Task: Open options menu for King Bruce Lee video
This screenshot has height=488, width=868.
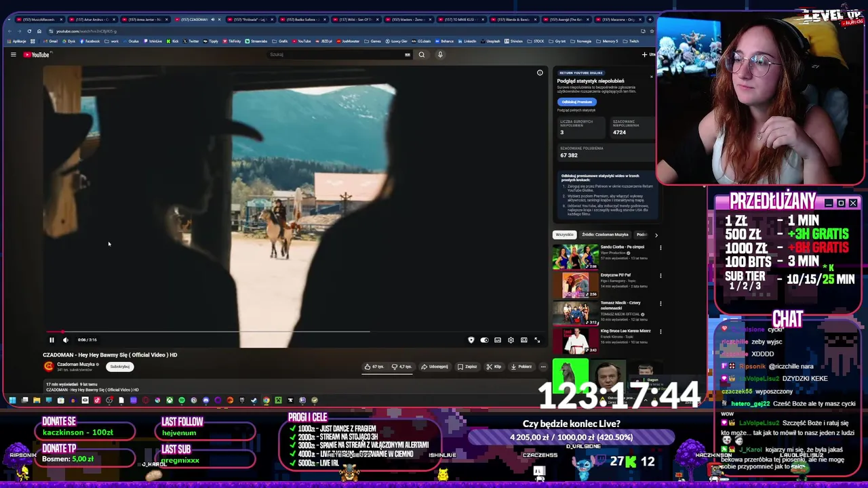Action: [x=660, y=332]
